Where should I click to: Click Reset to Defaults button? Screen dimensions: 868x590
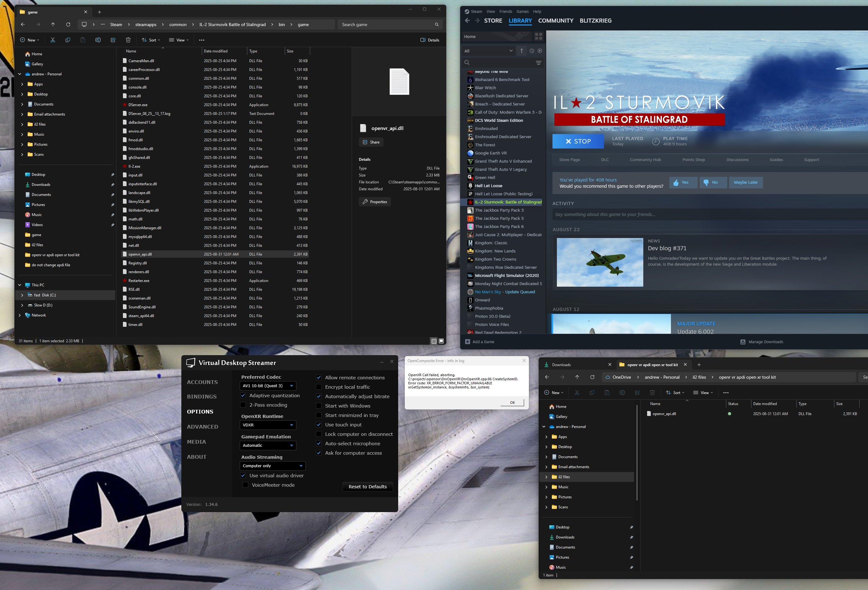pyautogui.click(x=367, y=487)
